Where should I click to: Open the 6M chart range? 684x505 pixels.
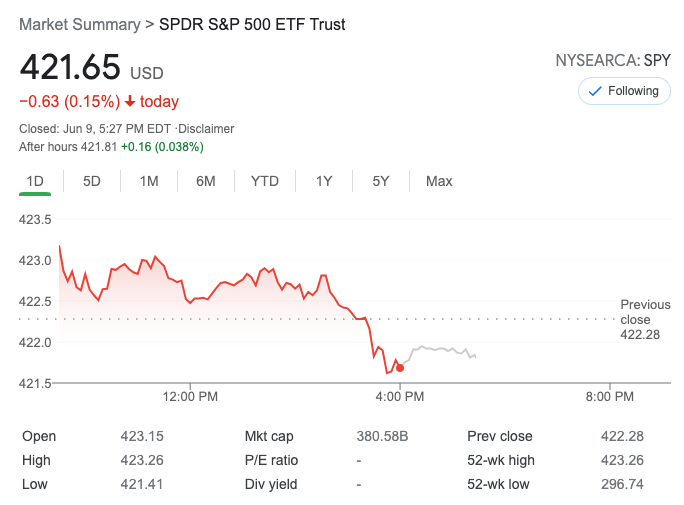point(206,181)
